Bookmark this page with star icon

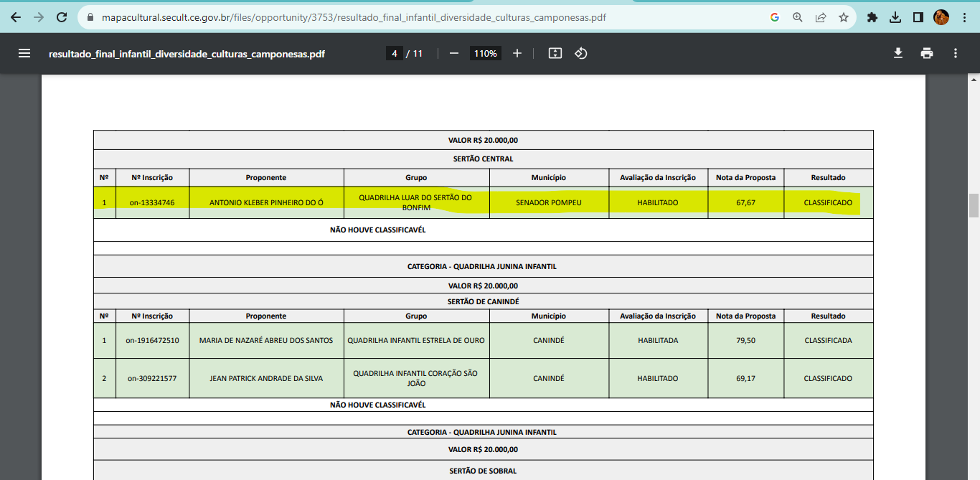click(844, 17)
